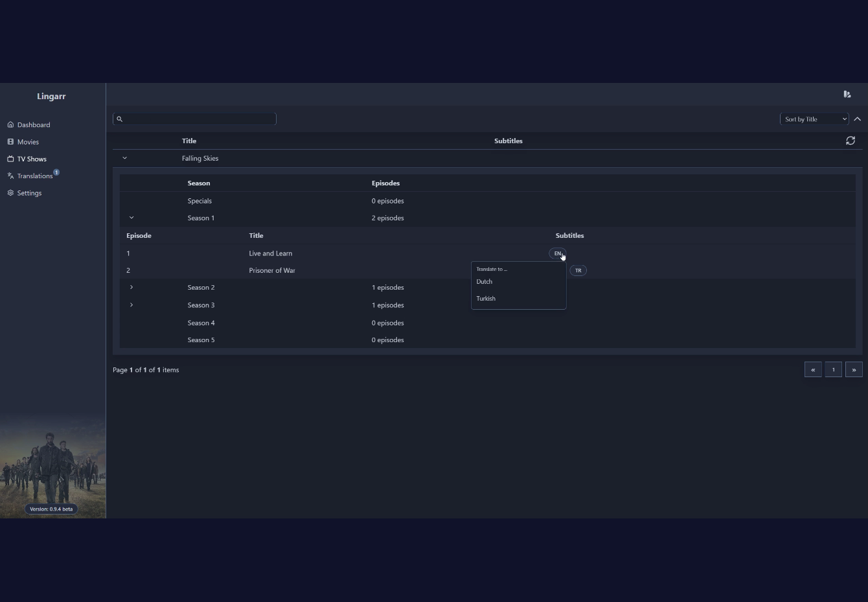Image resolution: width=868 pixels, height=602 pixels.
Task: Go to next page with » button
Action: click(854, 369)
